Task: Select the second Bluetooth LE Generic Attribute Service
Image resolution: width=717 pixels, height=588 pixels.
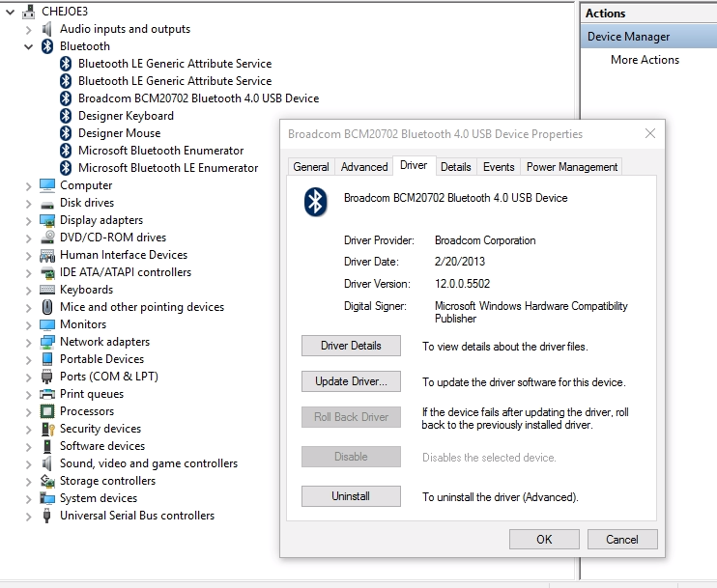Action: coord(175,81)
